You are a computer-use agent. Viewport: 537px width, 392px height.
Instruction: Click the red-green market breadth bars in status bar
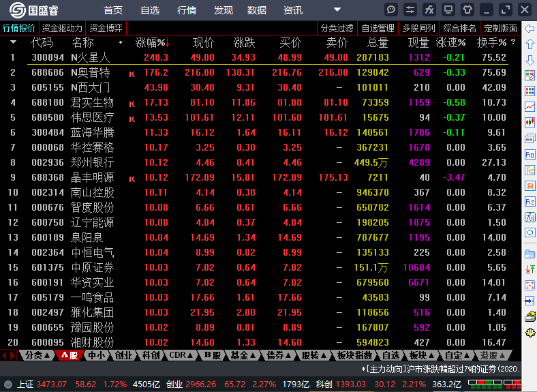495,382
